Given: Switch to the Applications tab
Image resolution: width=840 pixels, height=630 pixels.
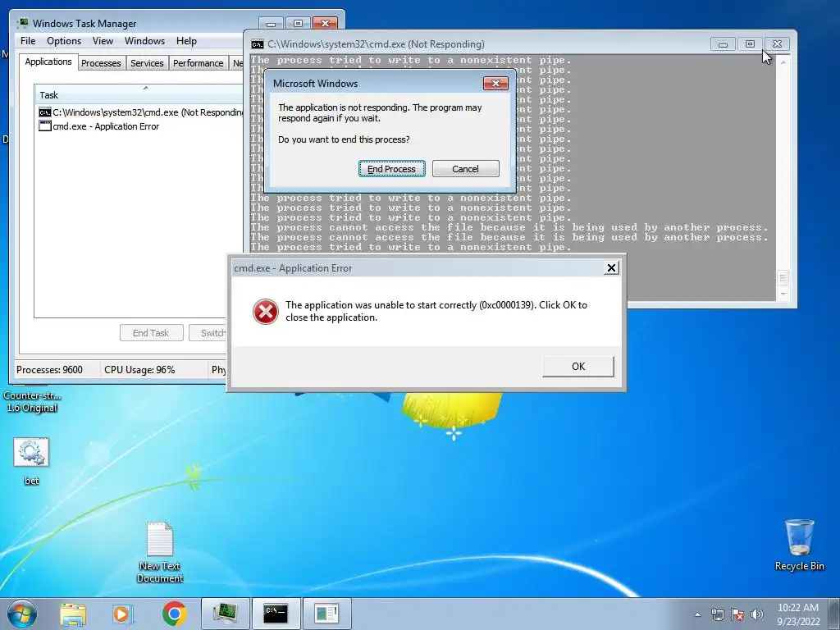Looking at the screenshot, I should [48, 62].
